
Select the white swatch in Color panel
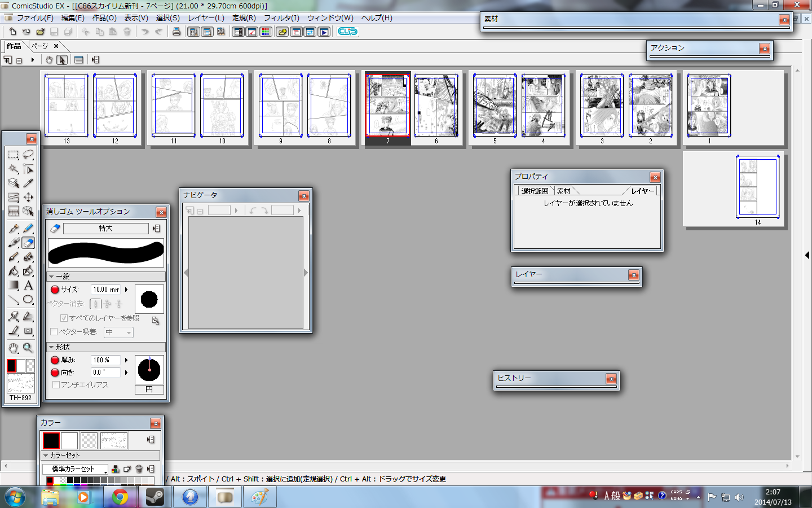coord(69,440)
